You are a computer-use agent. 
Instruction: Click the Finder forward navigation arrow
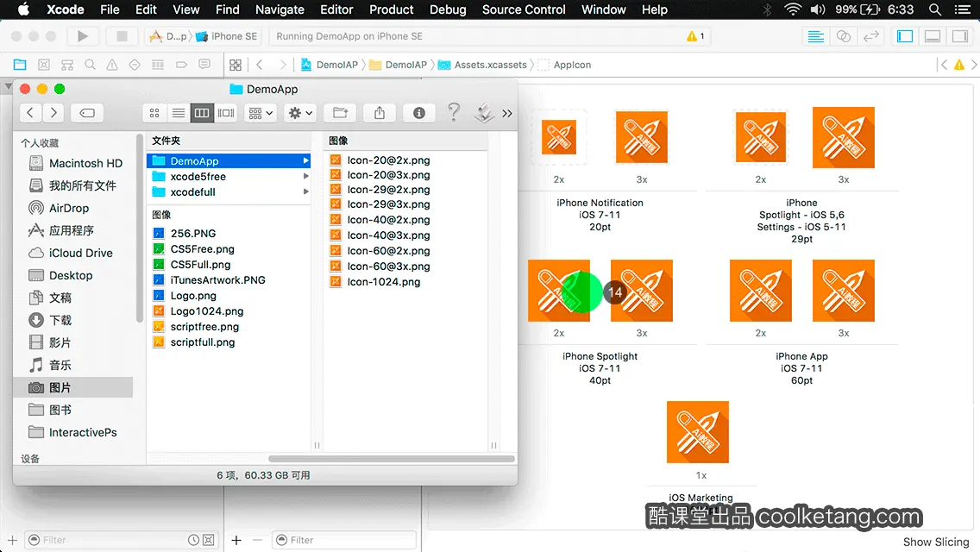coord(53,113)
